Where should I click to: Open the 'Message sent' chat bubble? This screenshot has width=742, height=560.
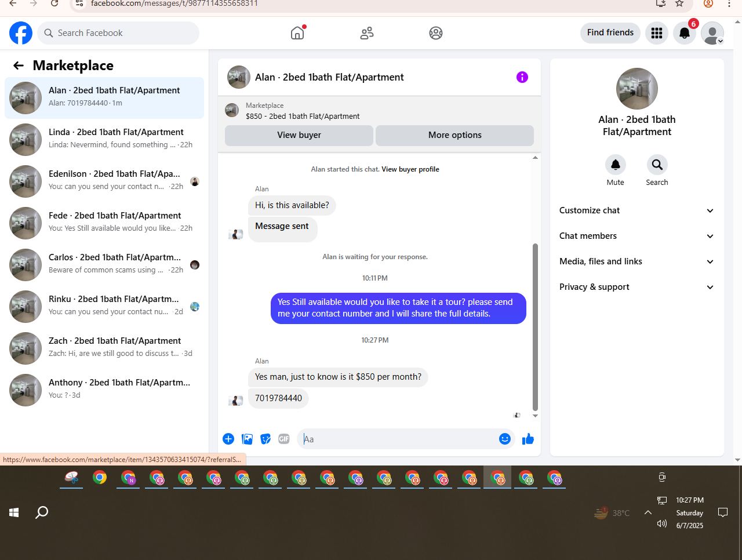[282, 228]
